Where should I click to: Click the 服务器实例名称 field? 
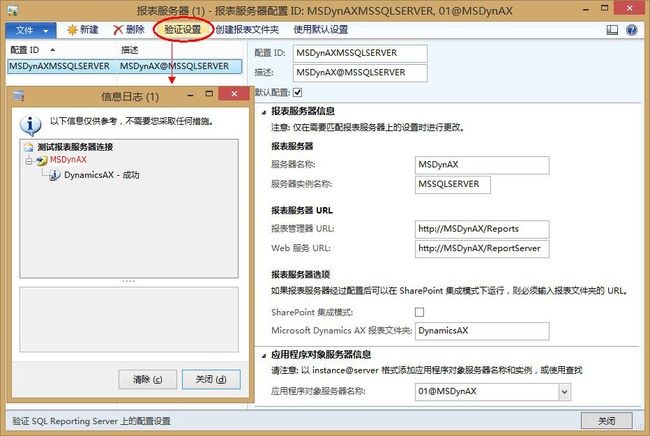(x=453, y=184)
